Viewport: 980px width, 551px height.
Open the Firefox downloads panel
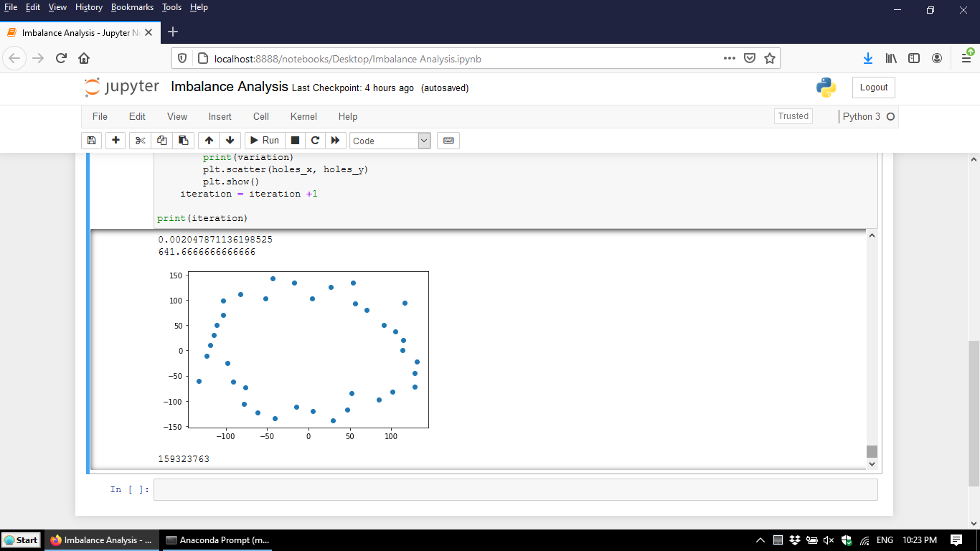867,58
